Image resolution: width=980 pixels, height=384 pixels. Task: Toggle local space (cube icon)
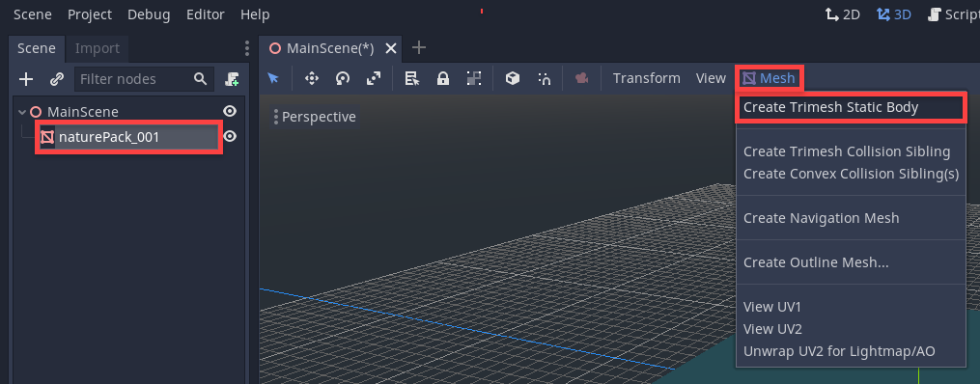513,78
